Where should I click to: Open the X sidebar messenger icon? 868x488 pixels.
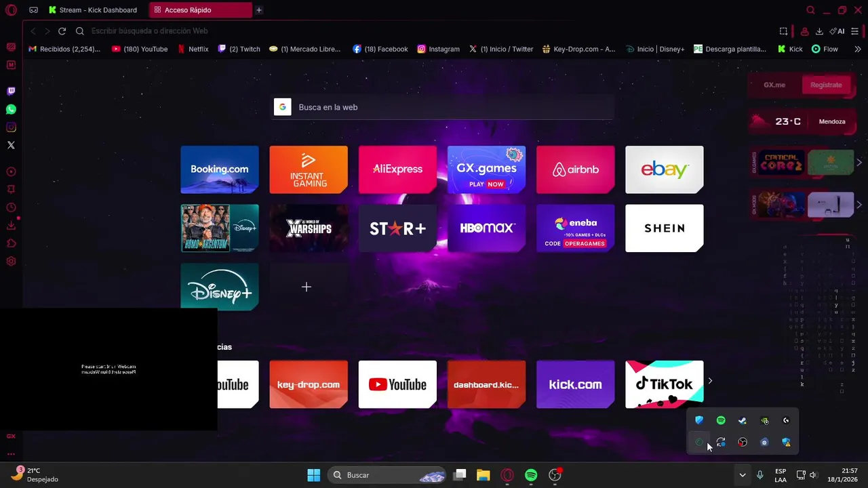click(x=11, y=145)
